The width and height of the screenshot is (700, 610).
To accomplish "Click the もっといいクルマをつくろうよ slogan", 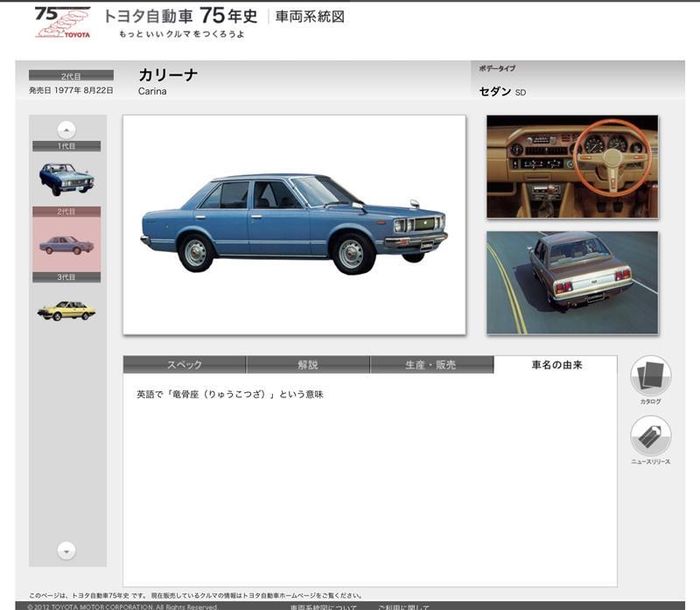I will [182, 34].
